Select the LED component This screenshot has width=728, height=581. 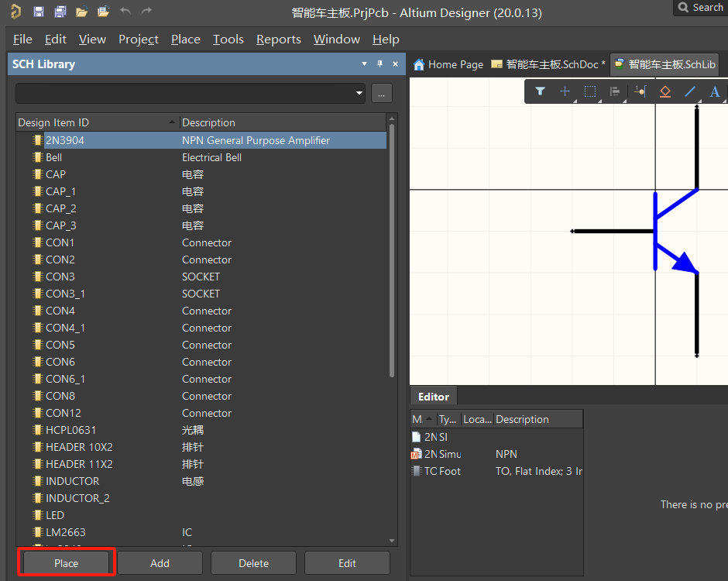201,515
